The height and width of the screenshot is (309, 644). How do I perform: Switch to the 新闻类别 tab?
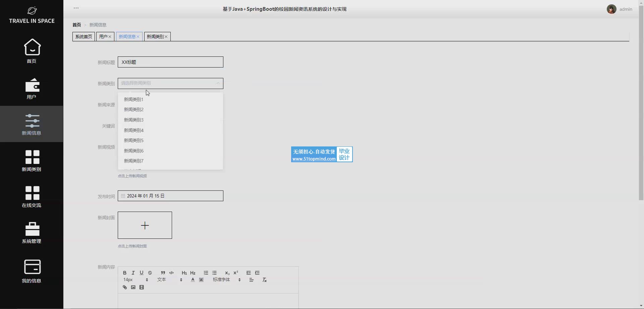[x=155, y=37]
